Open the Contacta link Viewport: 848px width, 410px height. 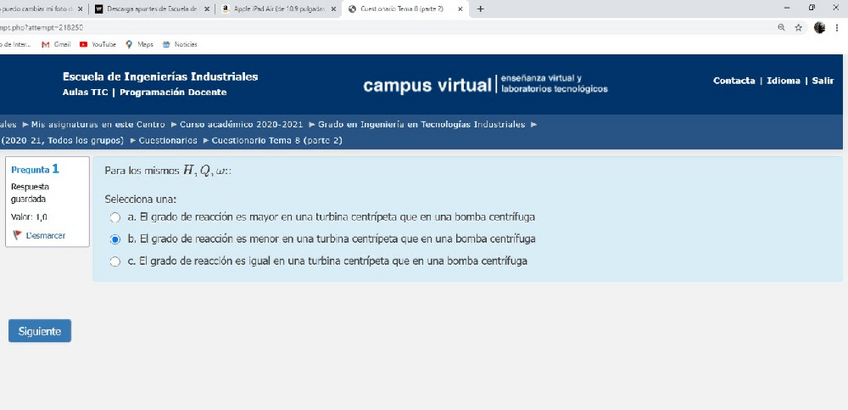coord(734,81)
